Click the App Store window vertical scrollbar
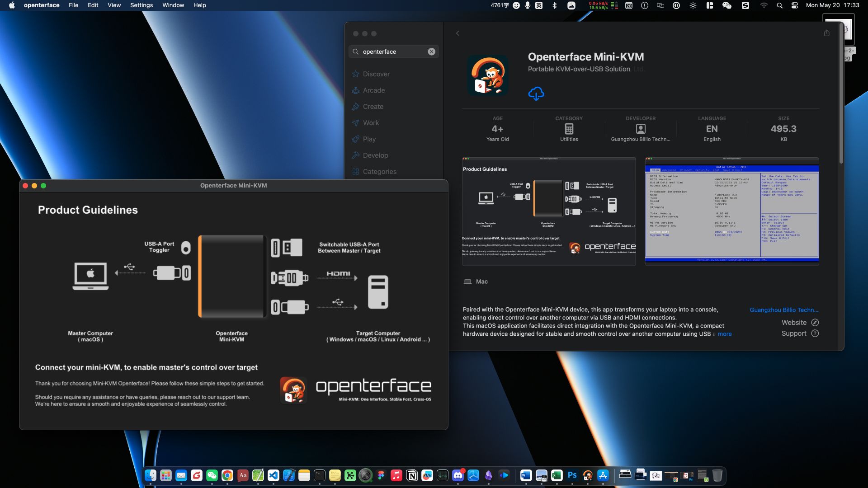This screenshot has height=488, width=868. tap(841, 93)
